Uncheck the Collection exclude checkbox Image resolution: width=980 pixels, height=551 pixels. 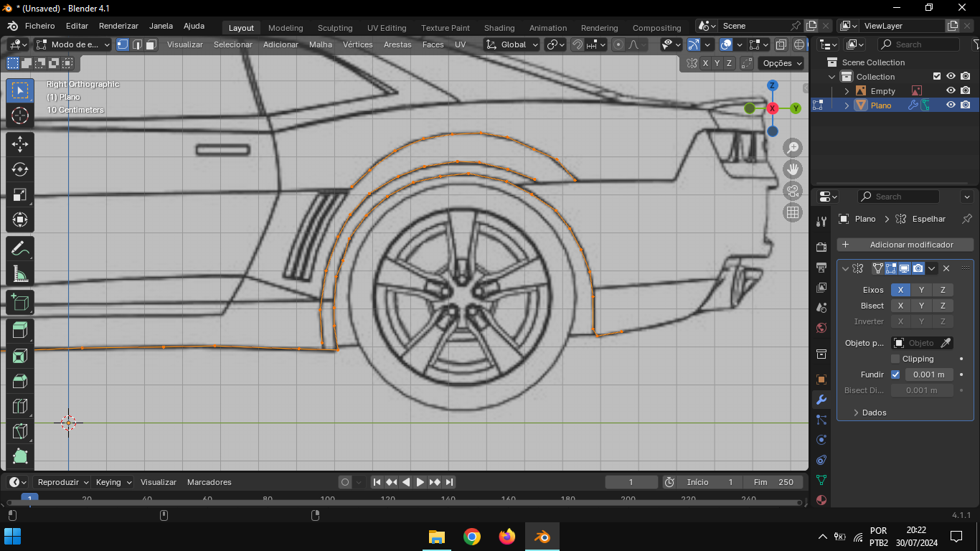coord(936,76)
